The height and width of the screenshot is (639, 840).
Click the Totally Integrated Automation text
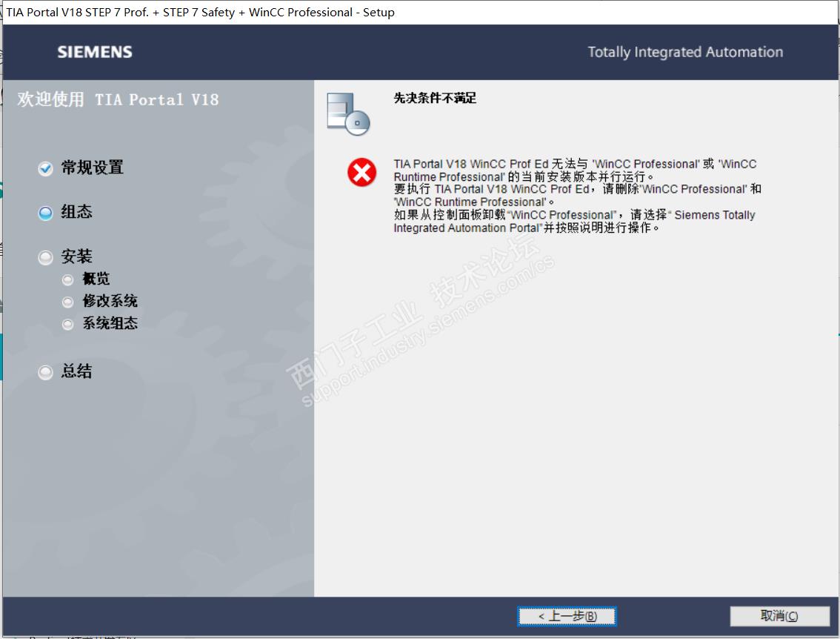(x=685, y=52)
